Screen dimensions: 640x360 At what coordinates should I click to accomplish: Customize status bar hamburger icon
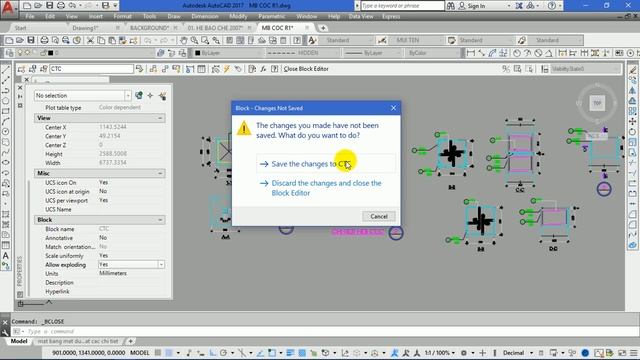[633, 353]
